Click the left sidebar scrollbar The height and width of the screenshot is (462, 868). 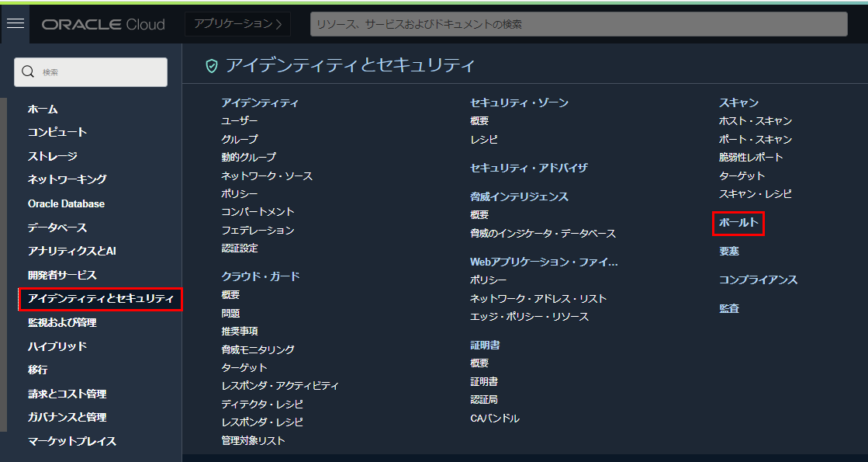point(3,264)
